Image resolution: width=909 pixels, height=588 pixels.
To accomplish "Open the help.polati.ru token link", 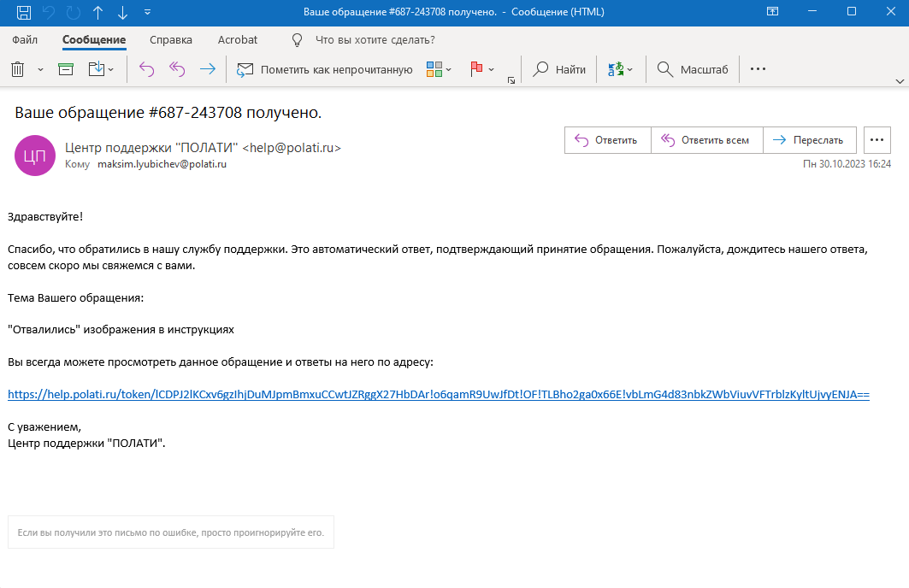I will pos(438,395).
